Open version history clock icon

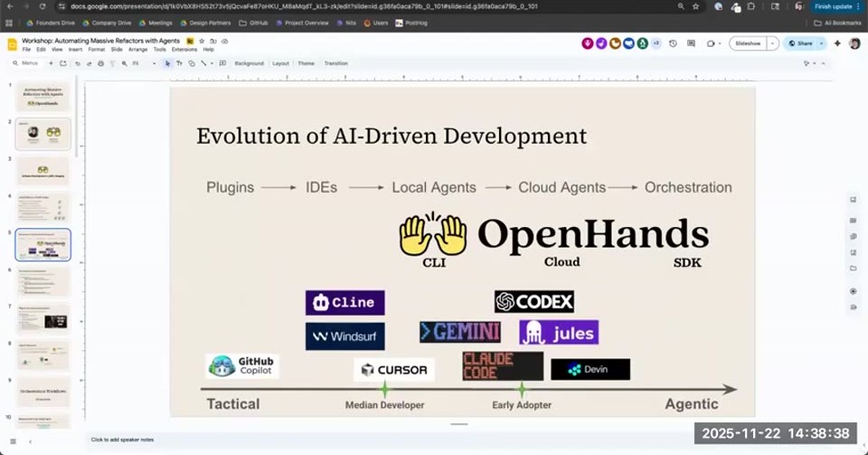pos(673,43)
